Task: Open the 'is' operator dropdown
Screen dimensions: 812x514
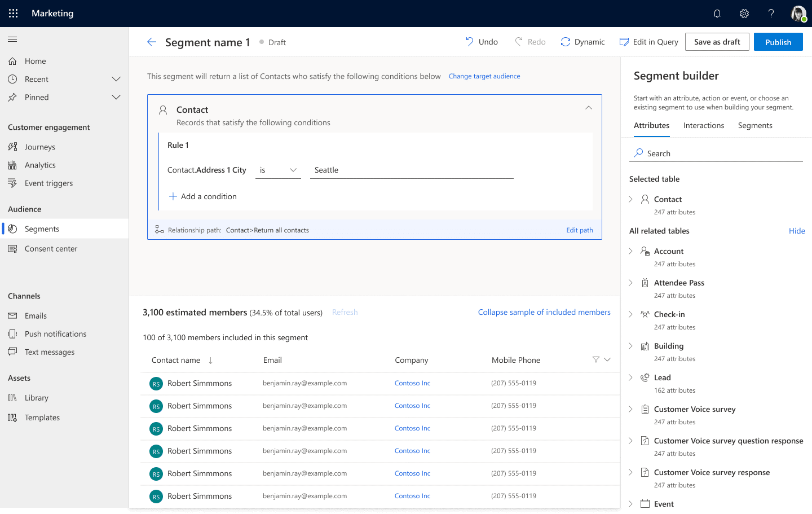Action: [278, 170]
